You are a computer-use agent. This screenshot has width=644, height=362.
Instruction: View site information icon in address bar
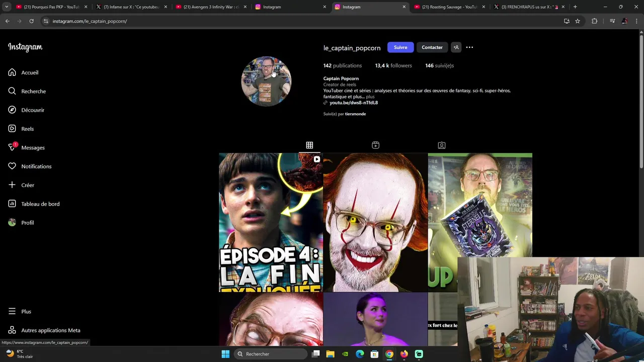point(46,21)
